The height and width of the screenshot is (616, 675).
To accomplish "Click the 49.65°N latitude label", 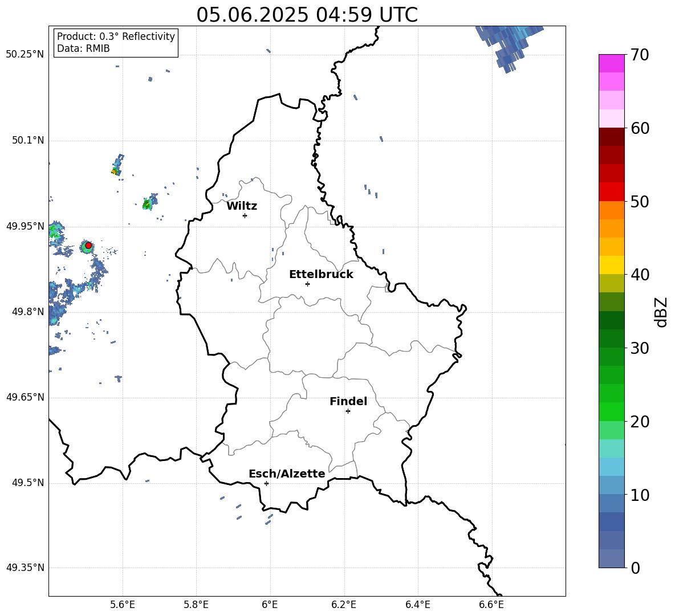I will point(25,397).
